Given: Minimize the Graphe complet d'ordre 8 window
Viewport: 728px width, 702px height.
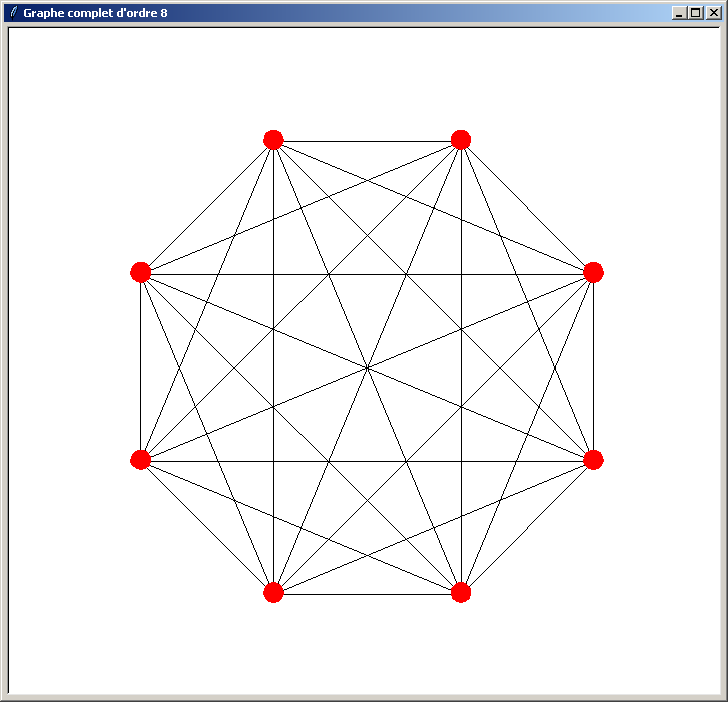Looking at the screenshot, I should coord(680,13).
